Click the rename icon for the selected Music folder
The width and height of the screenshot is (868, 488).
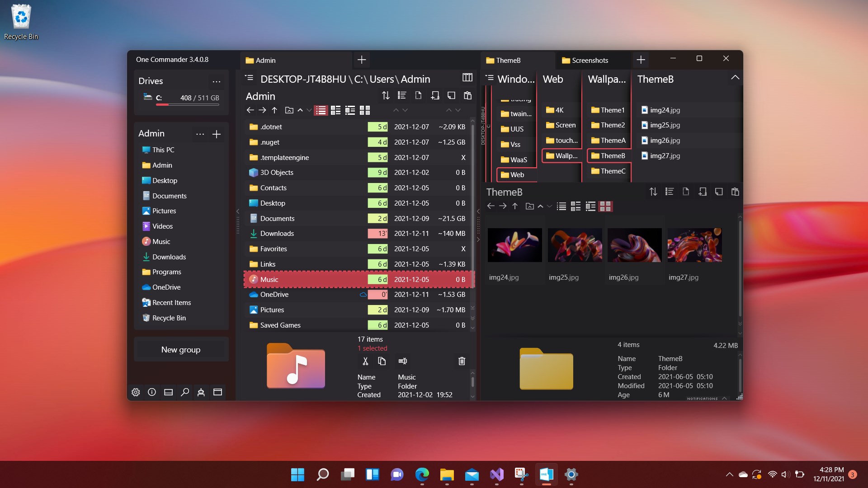point(402,361)
